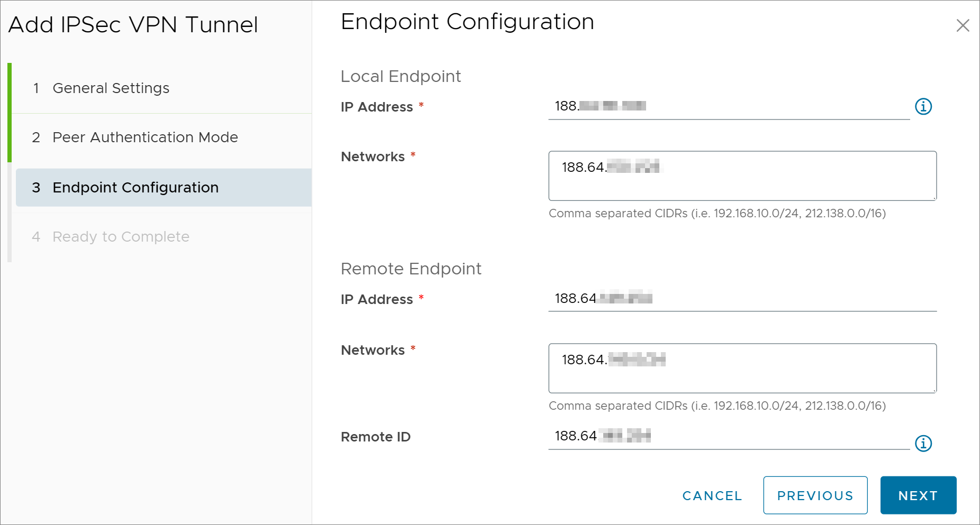Show info for Local Endpoint IP Address
The height and width of the screenshot is (525, 980).
pos(923,106)
